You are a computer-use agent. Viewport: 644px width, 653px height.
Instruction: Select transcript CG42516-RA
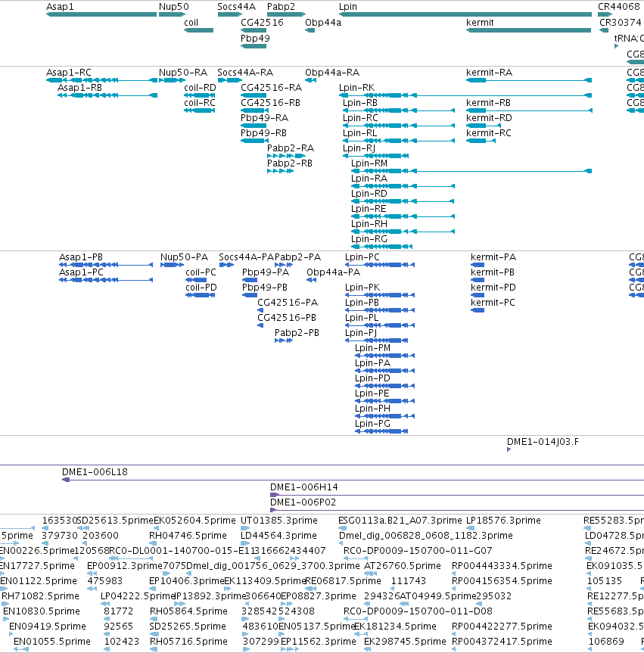254,95
